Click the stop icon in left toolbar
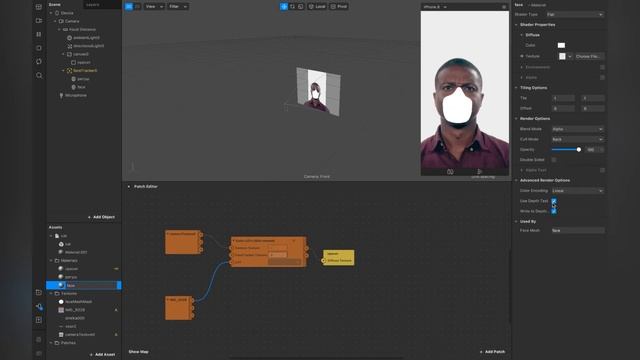The image size is (640, 360). pyautogui.click(x=39, y=48)
